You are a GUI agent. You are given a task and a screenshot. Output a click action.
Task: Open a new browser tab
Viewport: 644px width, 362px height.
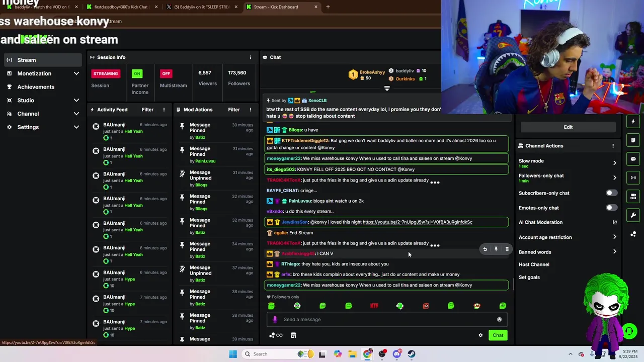[x=328, y=7]
